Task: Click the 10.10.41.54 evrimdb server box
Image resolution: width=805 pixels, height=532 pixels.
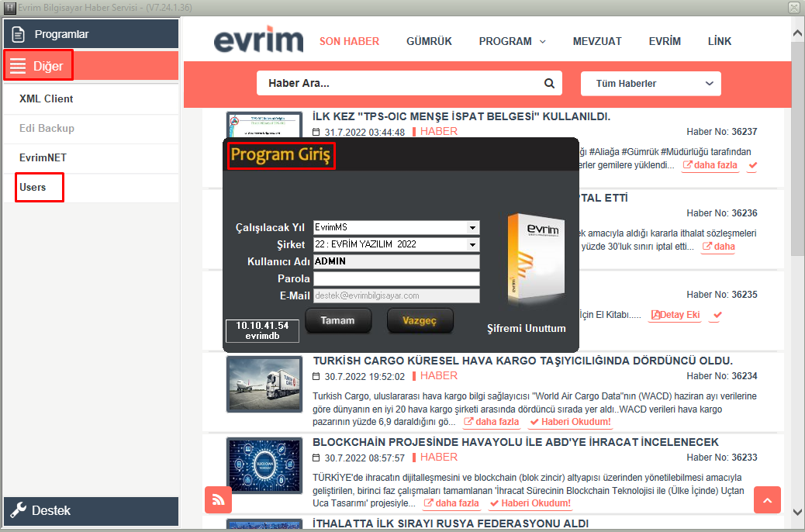Action: [x=262, y=330]
